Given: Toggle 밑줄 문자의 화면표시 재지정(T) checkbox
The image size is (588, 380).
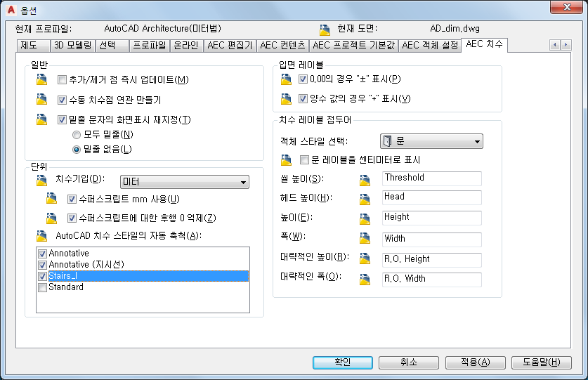Looking at the screenshot, I should (x=63, y=119).
